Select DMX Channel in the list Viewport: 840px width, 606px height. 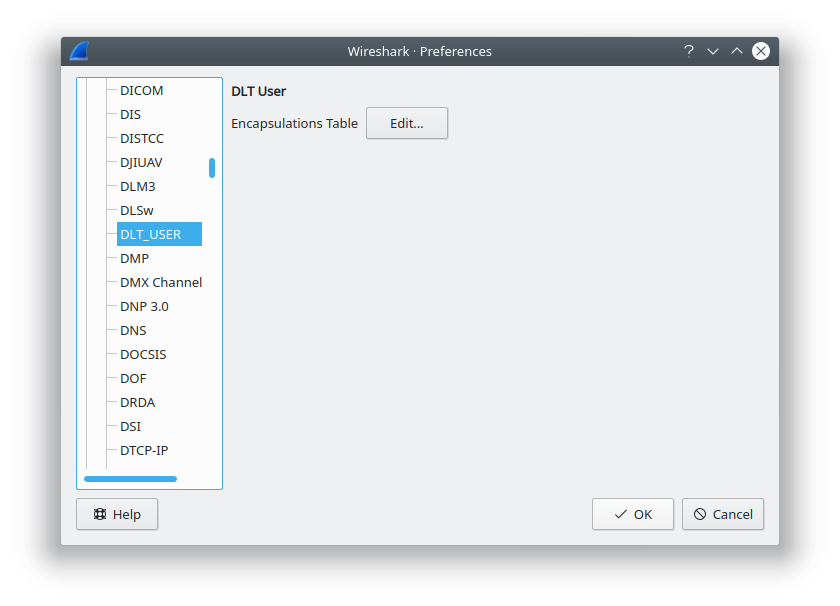[x=161, y=282]
